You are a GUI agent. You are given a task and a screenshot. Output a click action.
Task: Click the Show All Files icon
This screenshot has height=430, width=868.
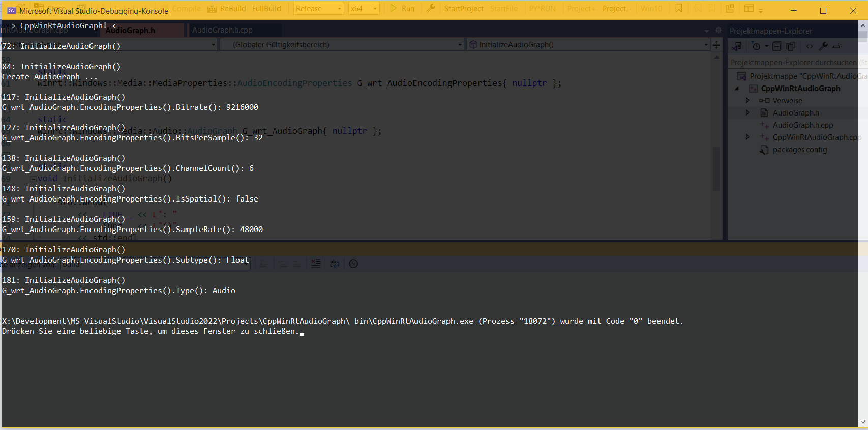[791, 46]
